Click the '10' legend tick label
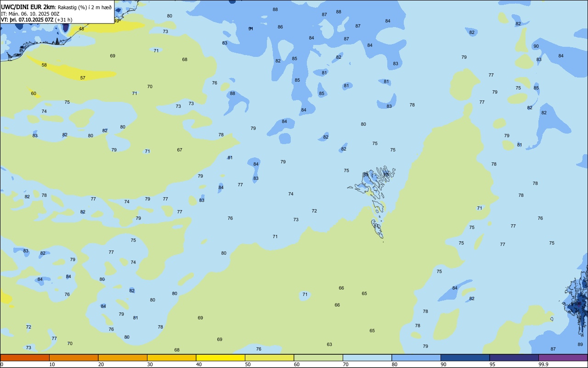Viewport: 588px width, 368px height. tap(52, 364)
